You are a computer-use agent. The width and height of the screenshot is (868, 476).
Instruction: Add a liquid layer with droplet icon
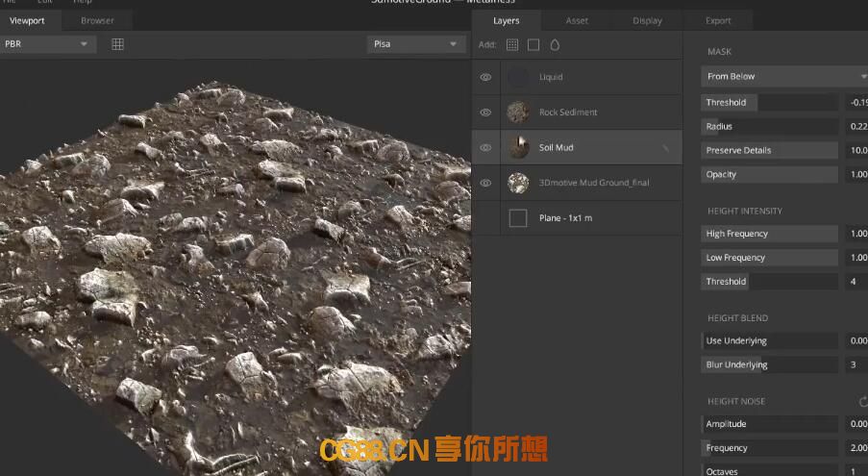click(x=555, y=45)
